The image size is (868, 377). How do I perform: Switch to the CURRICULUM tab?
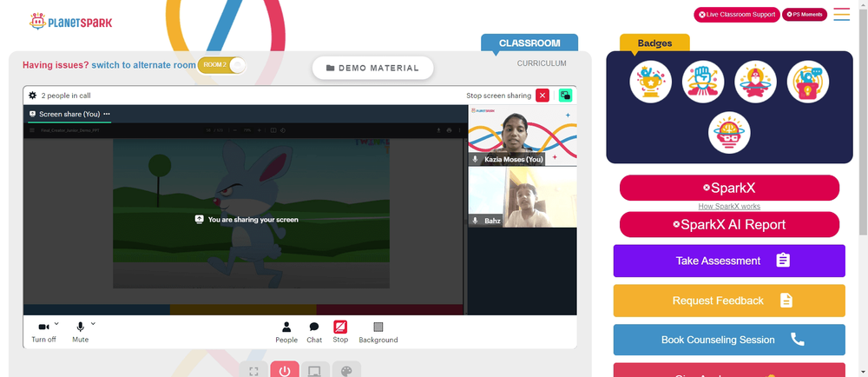click(x=542, y=63)
